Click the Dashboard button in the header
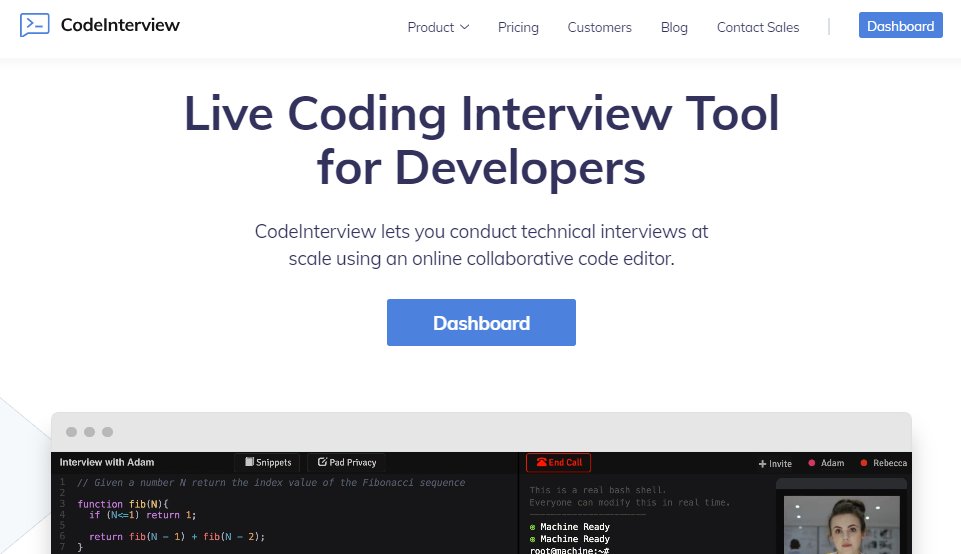Image resolution: width=961 pixels, height=554 pixels. [x=900, y=26]
